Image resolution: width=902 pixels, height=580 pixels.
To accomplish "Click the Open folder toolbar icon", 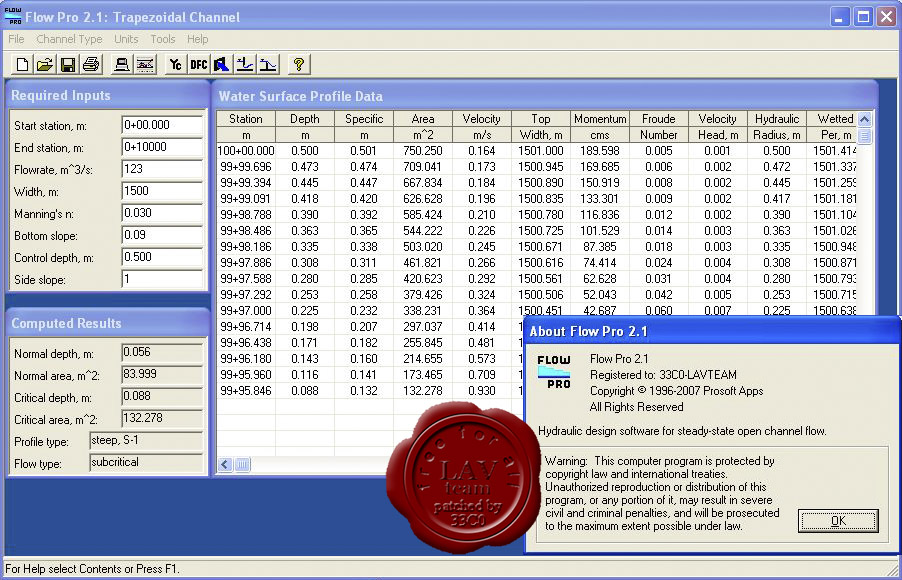I will pos(45,64).
